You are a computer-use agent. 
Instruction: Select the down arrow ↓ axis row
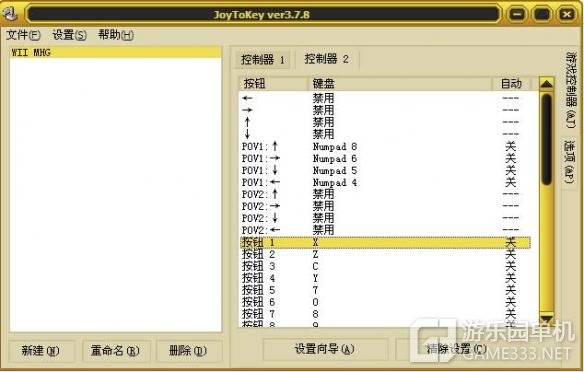pos(385,134)
